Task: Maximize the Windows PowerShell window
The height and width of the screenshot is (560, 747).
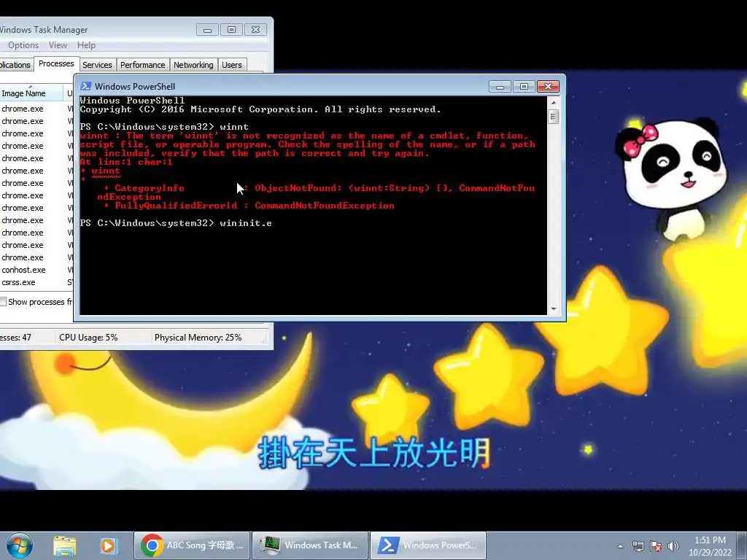Action: pos(524,87)
